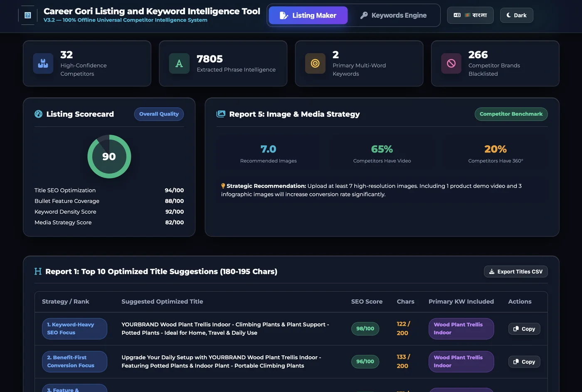Click the Competitor Brands Blacklisted ban icon
Image resolution: width=582 pixels, height=392 pixels.
click(x=451, y=64)
